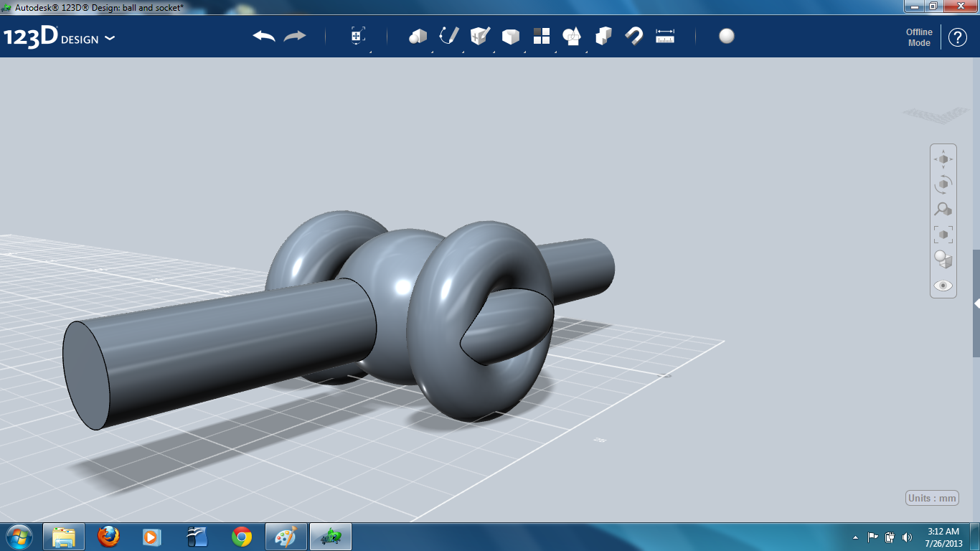Screen dimensions: 980x551
Task: Open Windows Media Player from taskbar
Action: (151, 537)
